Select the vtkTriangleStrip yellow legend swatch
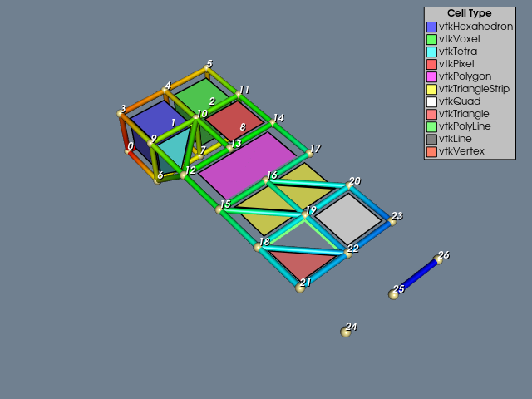 pyautogui.click(x=431, y=89)
